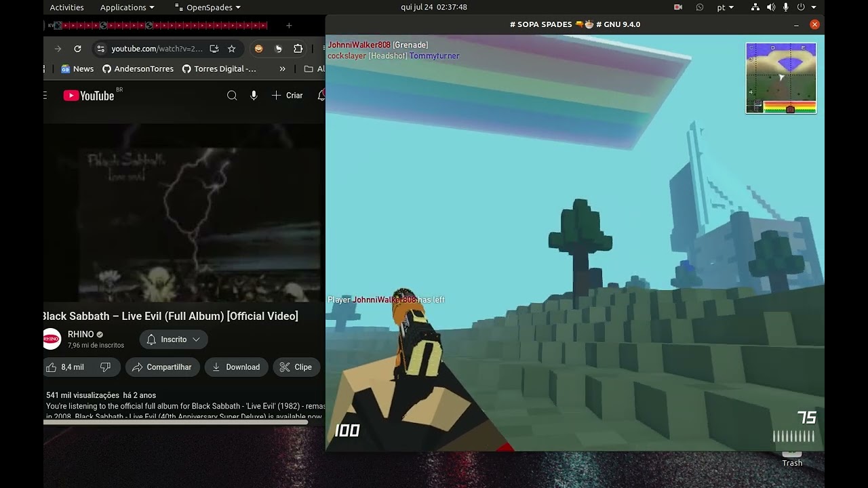The height and width of the screenshot is (488, 868).
Task: Open the Extensions puzzle menu
Action: (x=298, y=49)
